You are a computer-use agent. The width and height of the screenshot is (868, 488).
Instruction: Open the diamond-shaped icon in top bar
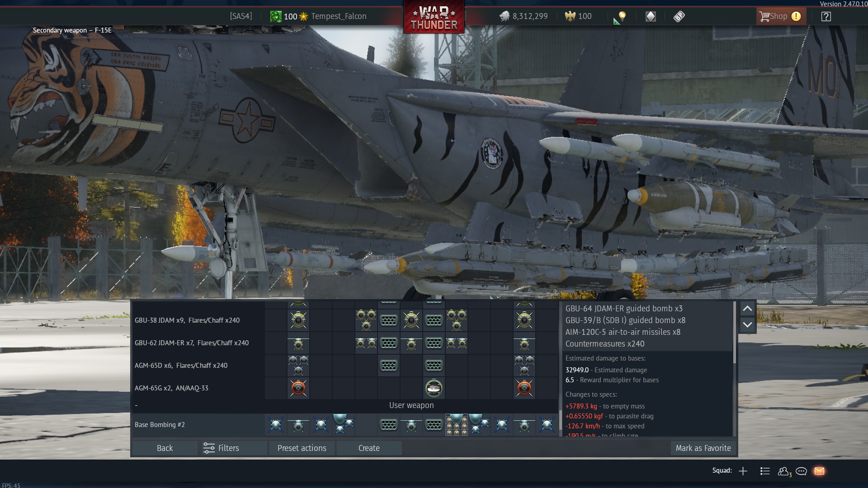(651, 17)
